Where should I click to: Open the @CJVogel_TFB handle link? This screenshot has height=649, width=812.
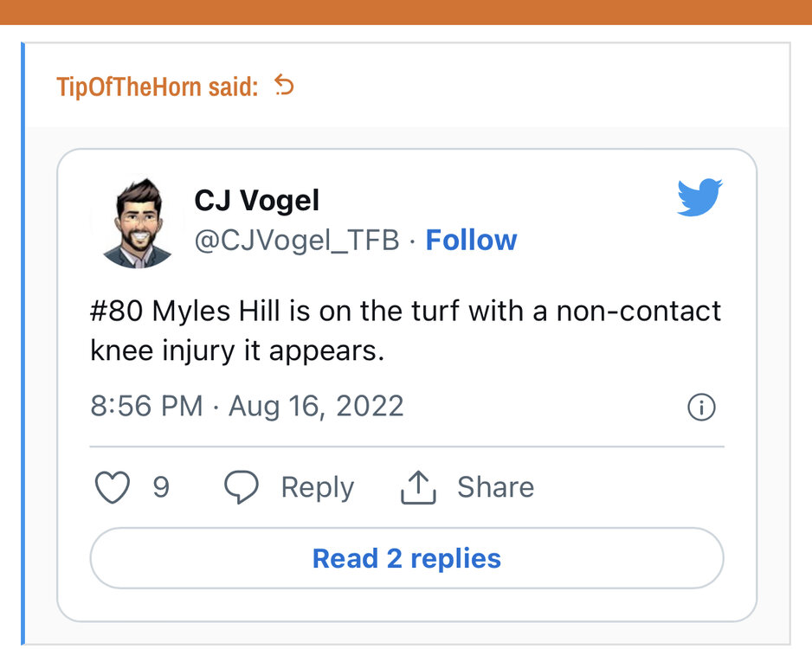(296, 240)
